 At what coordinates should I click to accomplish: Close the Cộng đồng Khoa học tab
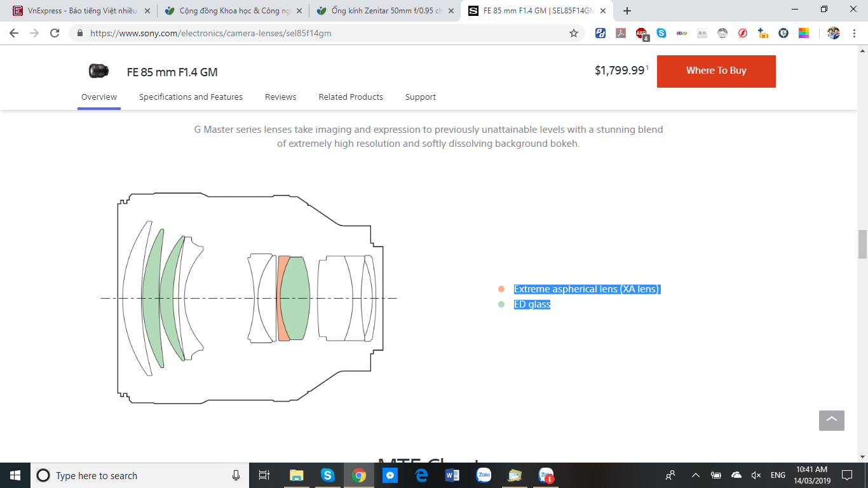point(299,11)
